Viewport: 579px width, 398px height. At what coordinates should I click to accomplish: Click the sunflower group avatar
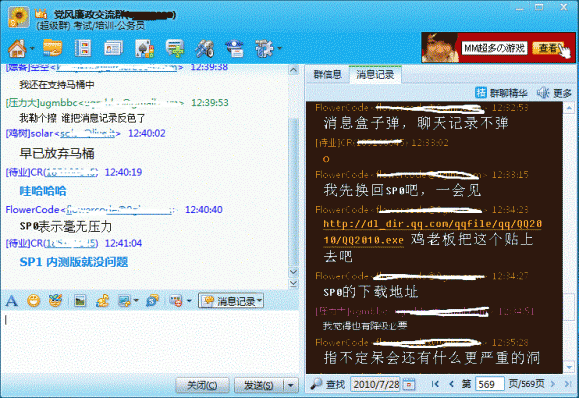[x=18, y=17]
